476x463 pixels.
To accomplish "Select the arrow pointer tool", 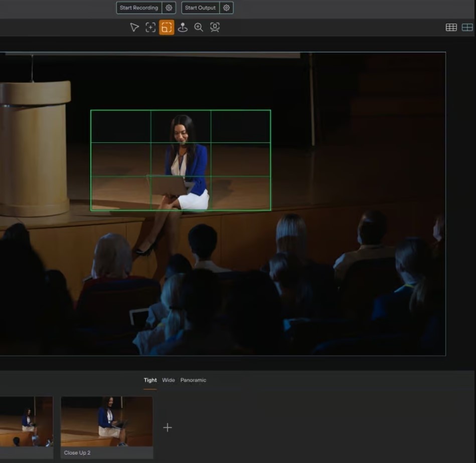I will coord(134,28).
